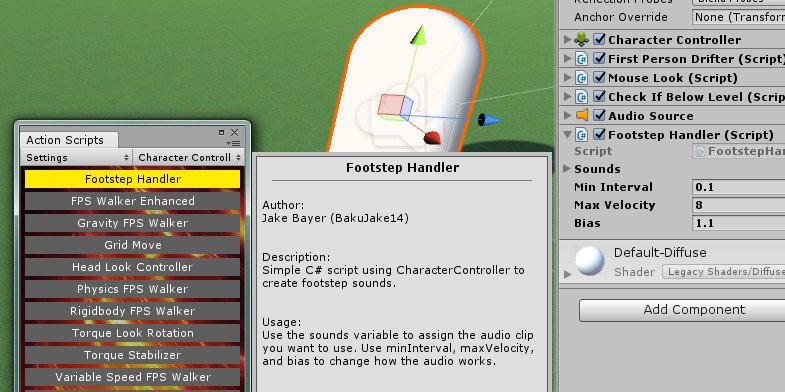Maximize the Action Scripts floating window
The height and width of the screenshot is (392, 785).
point(221,132)
